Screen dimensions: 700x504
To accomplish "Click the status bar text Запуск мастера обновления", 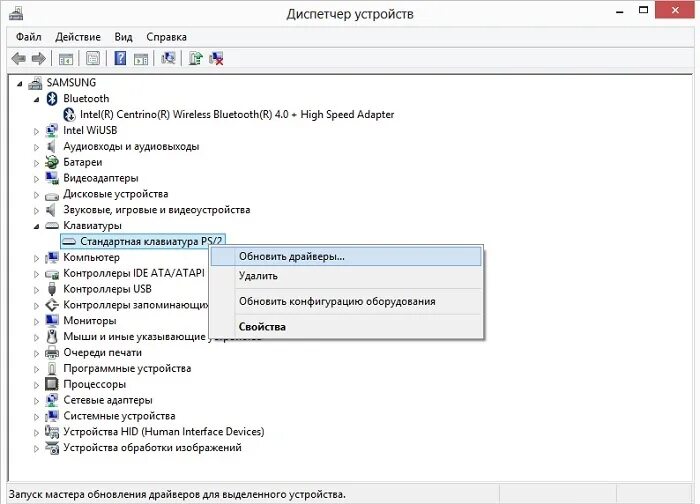I will pyautogui.click(x=177, y=495).
